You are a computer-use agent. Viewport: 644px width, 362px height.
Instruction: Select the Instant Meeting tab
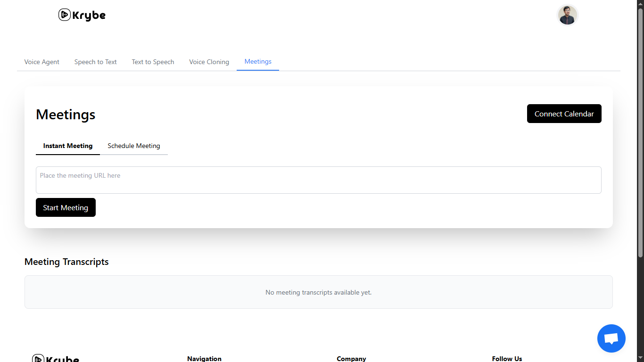pos(68,146)
